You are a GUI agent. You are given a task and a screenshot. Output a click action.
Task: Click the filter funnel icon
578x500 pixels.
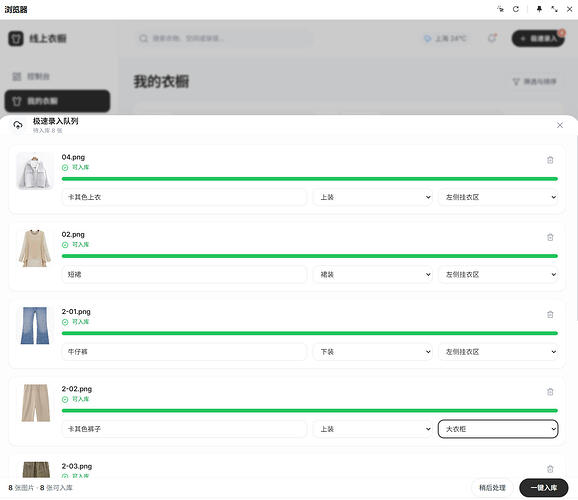coord(516,81)
